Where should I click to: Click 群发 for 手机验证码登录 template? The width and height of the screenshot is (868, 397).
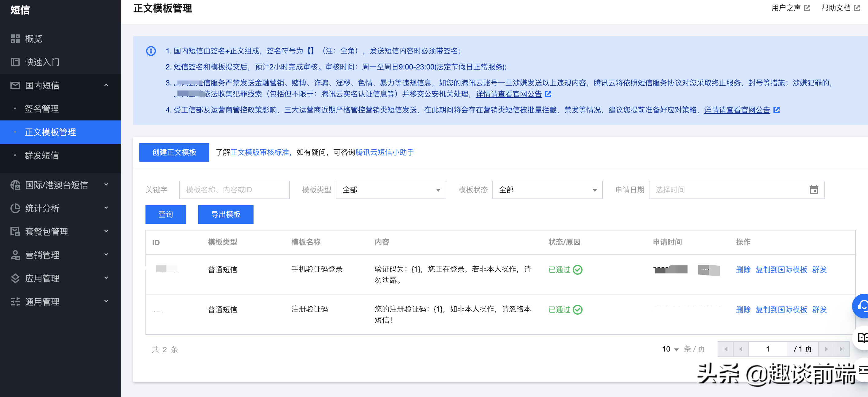820,270
